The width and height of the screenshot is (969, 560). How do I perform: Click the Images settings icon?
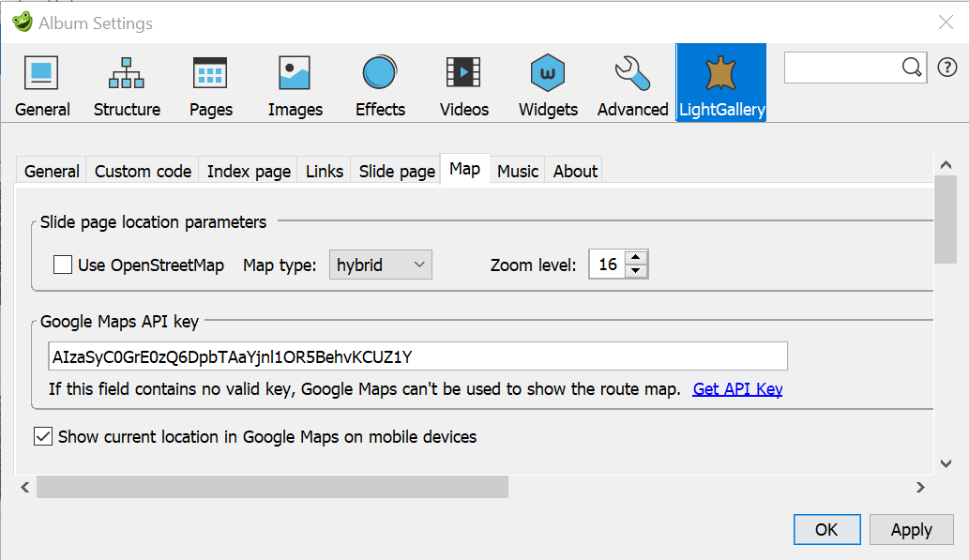click(295, 83)
